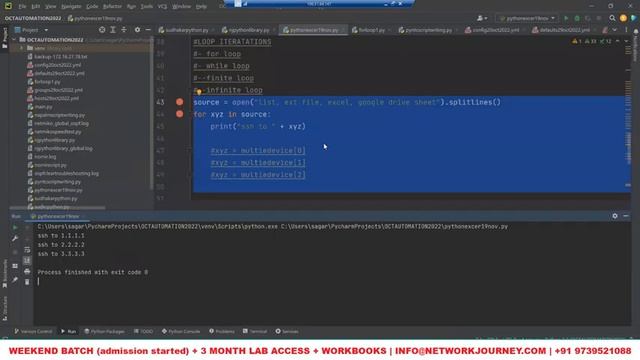Open Project panel gear options

137,30
